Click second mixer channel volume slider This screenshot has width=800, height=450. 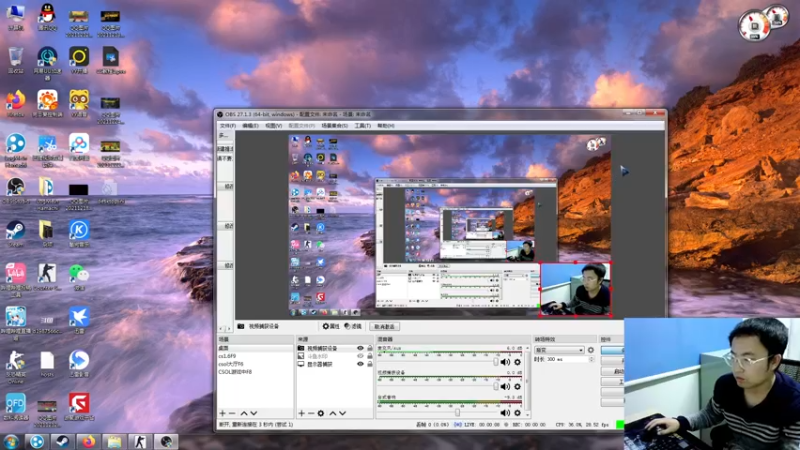[437, 386]
